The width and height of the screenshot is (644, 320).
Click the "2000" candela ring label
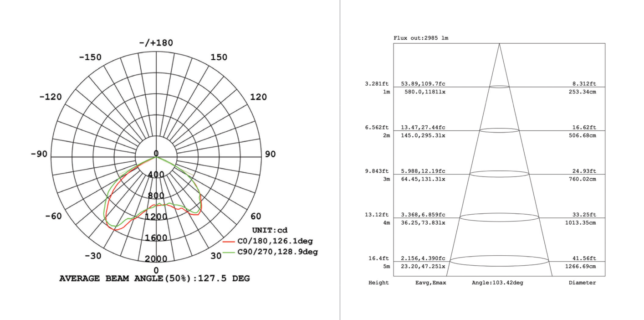[x=156, y=259]
